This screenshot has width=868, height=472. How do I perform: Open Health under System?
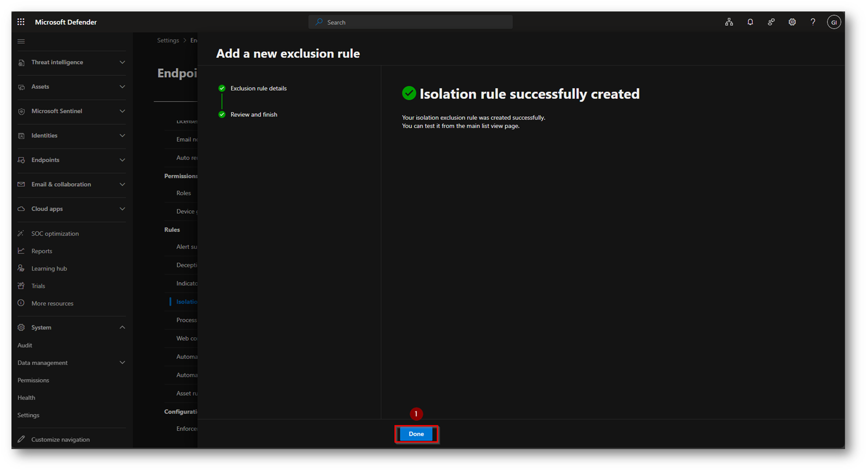coord(26,398)
